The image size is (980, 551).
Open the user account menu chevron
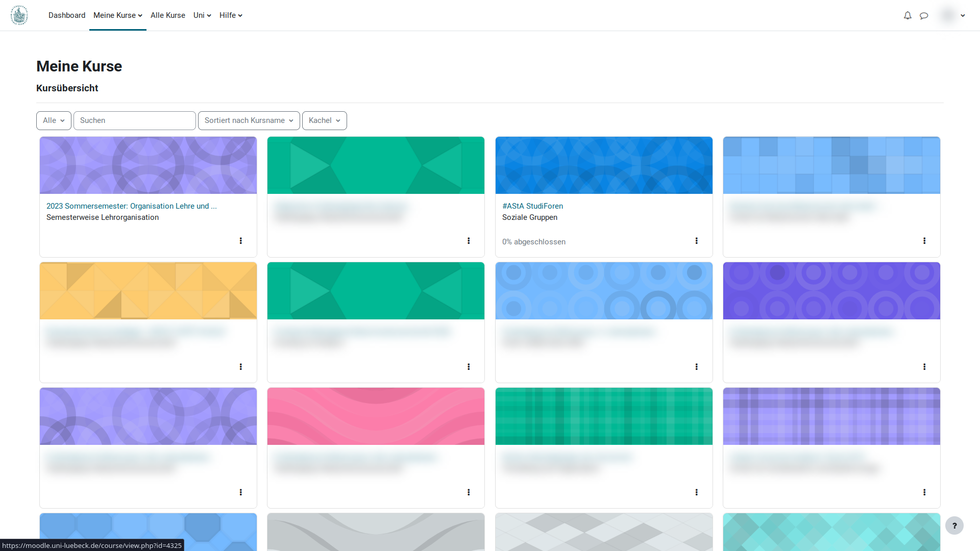963,15
